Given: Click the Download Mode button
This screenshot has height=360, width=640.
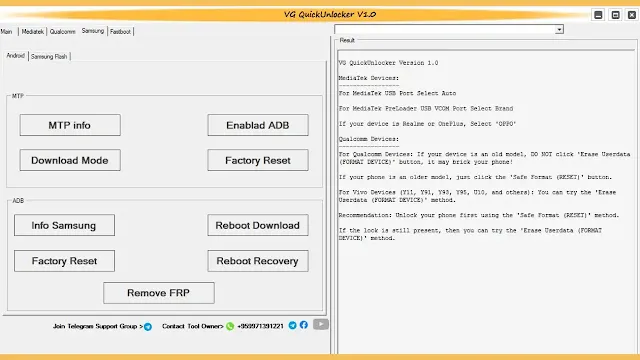Looking at the screenshot, I should [70, 160].
